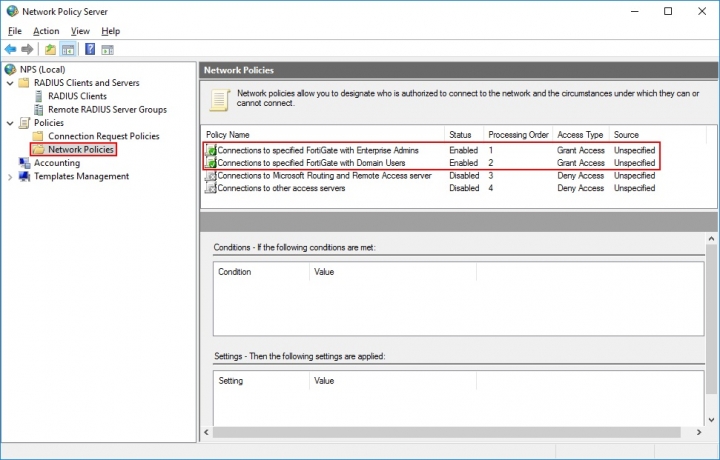Image resolution: width=720 pixels, height=460 pixels.
Task: Open the Help menu
Action: coord(111,31)
